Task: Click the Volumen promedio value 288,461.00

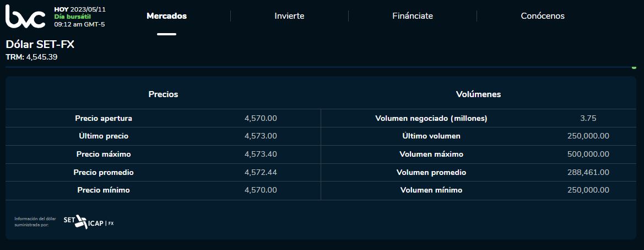Action: 588,172
